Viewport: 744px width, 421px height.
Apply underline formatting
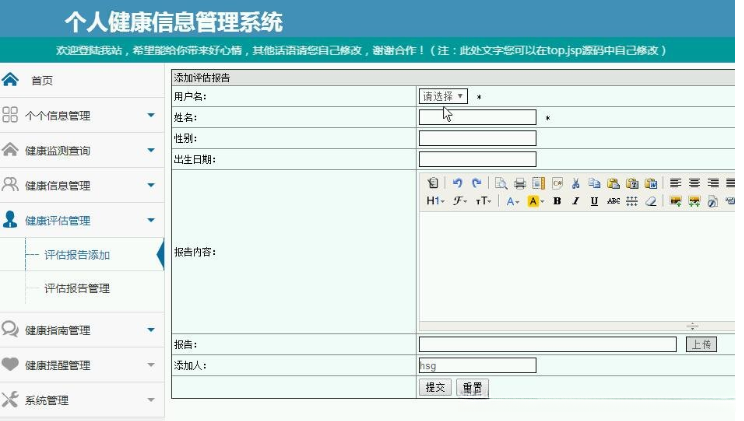click(594, 201)
